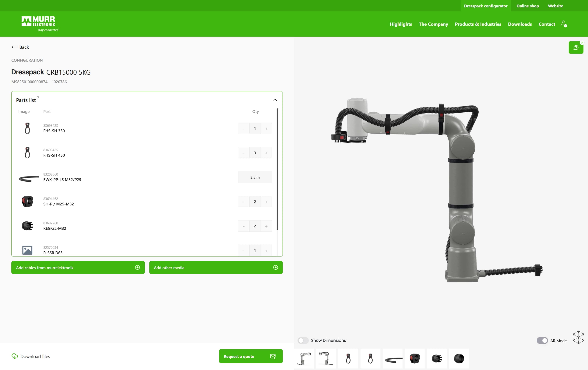Open the Contact menu
This screenshot has height=370, width=588.
547,24
